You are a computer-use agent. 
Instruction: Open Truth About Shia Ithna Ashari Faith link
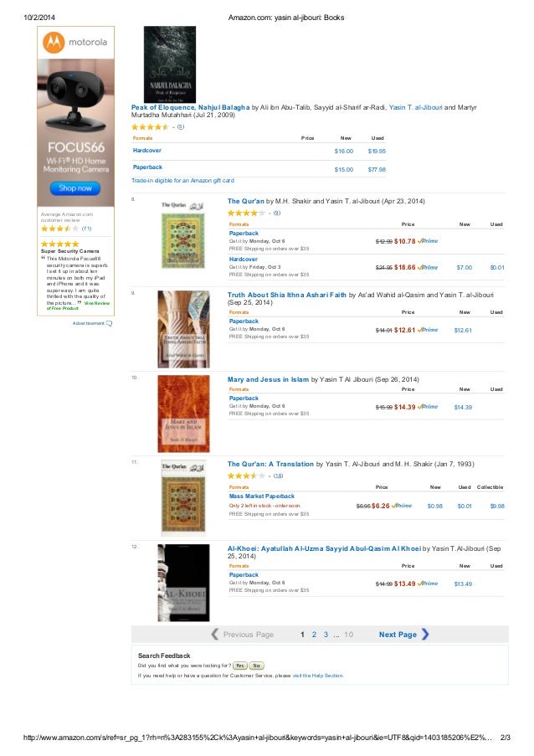click(x=287, y=295)
